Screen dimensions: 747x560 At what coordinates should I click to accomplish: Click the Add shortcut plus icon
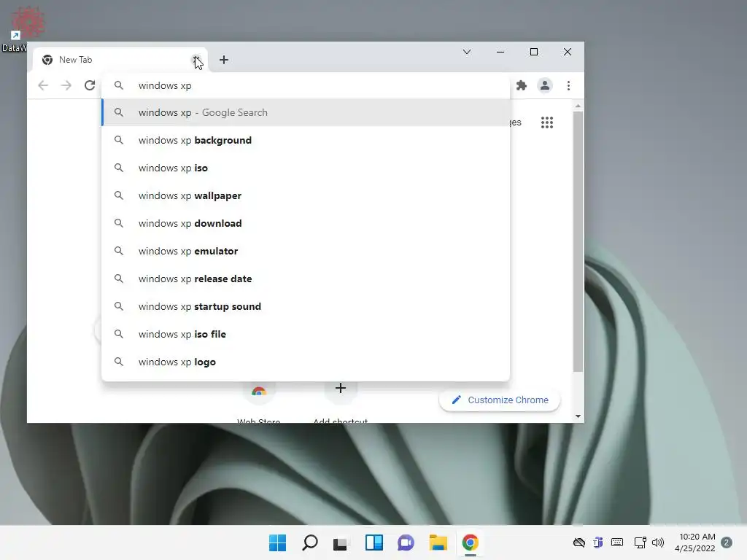click(x=340, y=389)
